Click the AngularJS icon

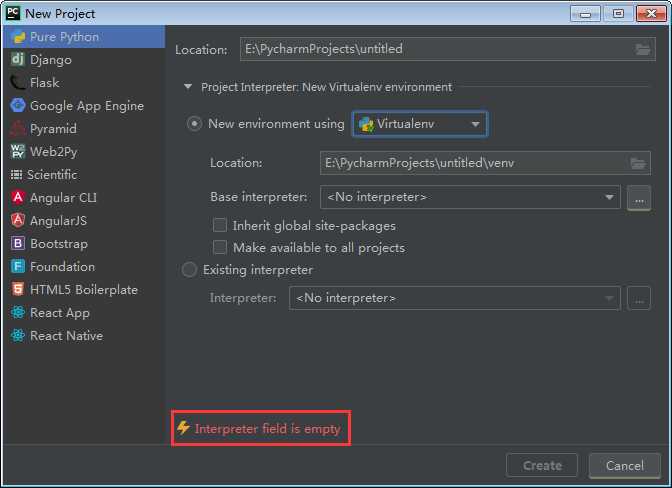click(x=18, y=221)
